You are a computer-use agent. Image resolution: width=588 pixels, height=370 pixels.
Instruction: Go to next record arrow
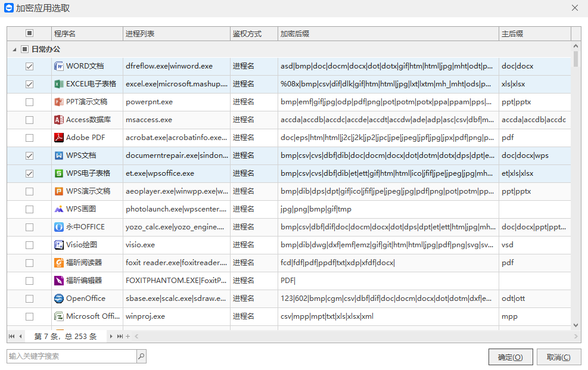111,336
